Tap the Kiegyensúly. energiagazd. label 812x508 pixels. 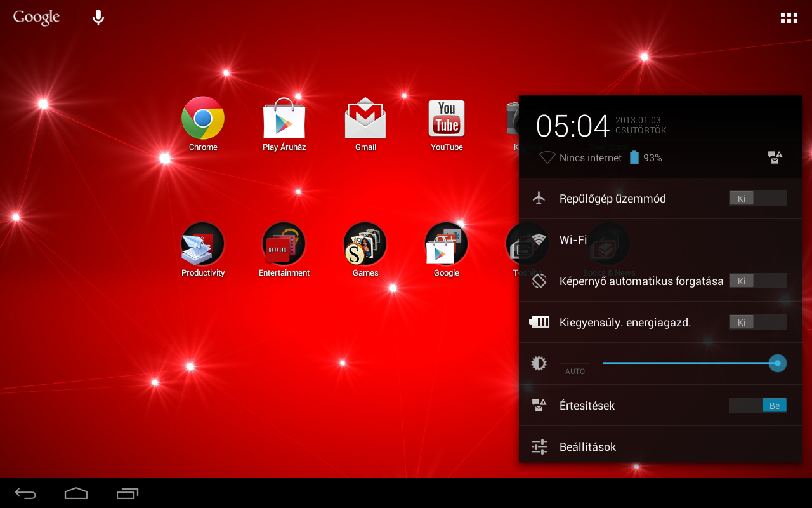pos(625,322)
